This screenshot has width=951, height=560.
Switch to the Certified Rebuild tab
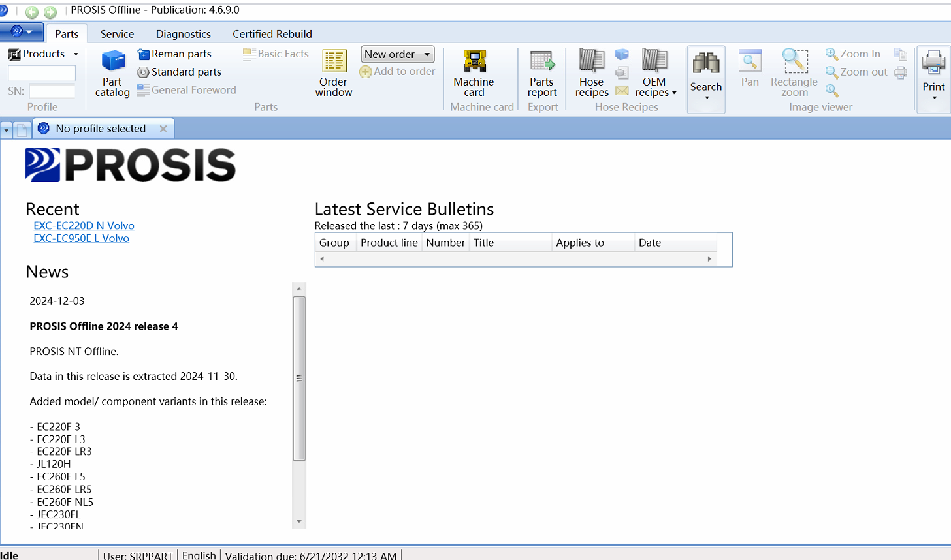coord(272,34)
